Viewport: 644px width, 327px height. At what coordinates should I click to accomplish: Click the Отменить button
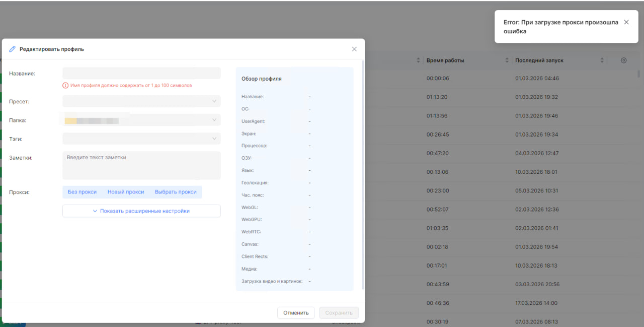pos(296,313)
